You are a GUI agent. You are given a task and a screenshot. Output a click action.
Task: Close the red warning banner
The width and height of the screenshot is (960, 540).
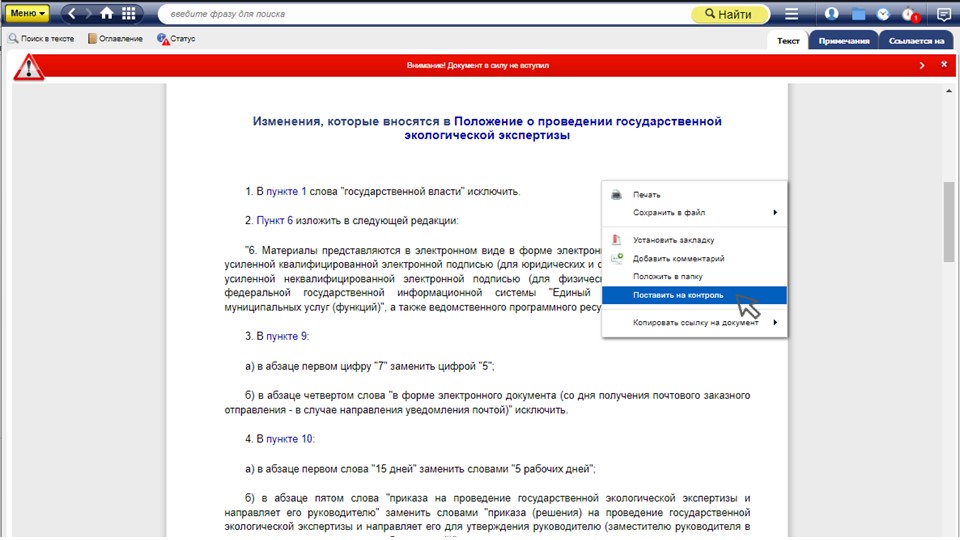click(x=943, y=65)
